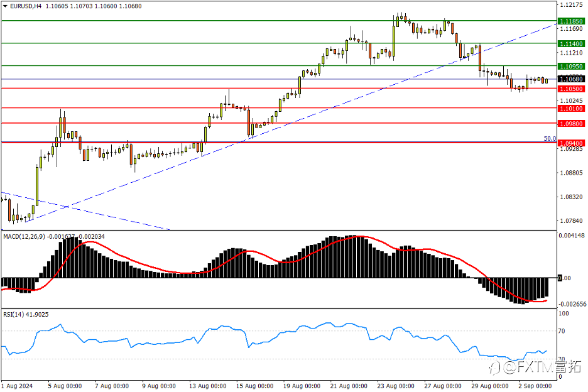Click the 21 Aug 00:00 date label

click(349, 386)
